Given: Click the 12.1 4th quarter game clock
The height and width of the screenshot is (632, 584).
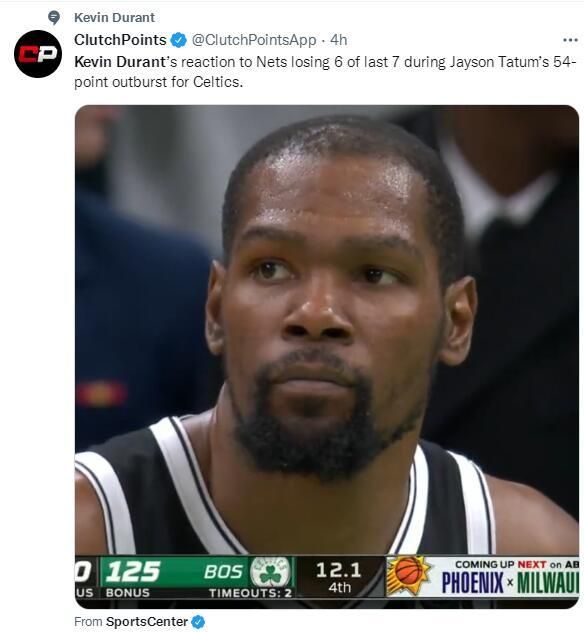Looking at the screenshot, I should (339, 577).
